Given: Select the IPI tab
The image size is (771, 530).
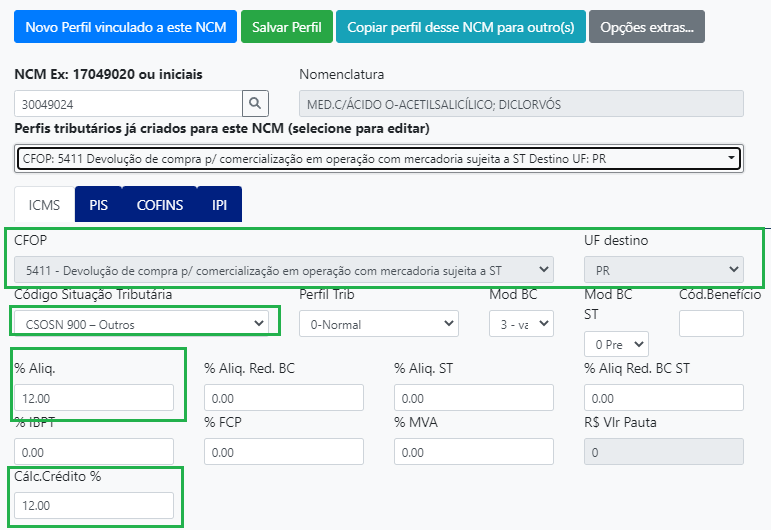Looking at the screenshot, I should click(x=219, y=205).
